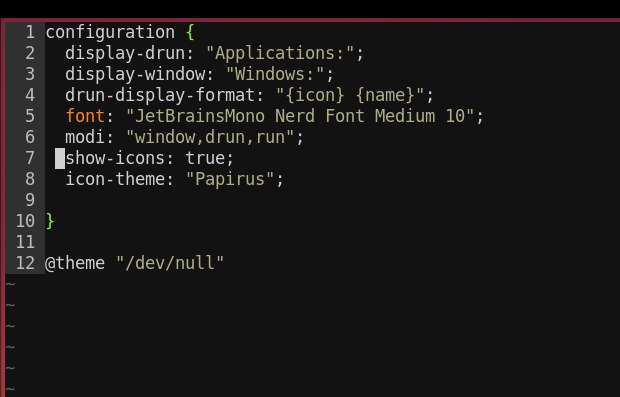Click the "drun-display-format" property name
Viewport: 620px width, 397px height.
click(x=160, y=95)
